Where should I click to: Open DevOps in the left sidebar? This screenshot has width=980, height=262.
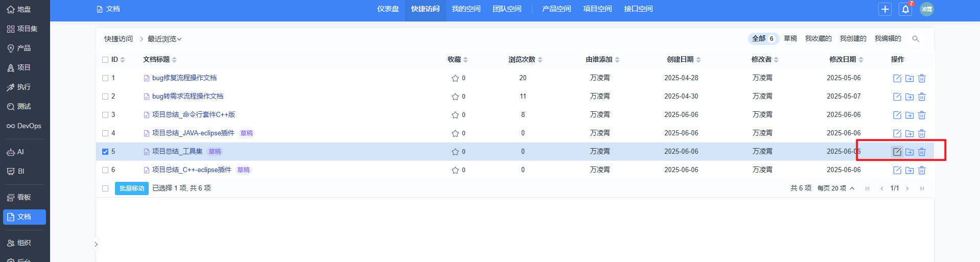point(24,126)
